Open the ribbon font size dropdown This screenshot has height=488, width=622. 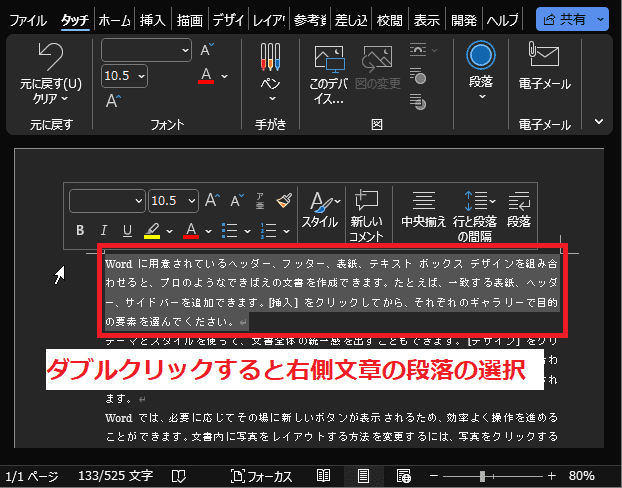[x=140, y=75]
